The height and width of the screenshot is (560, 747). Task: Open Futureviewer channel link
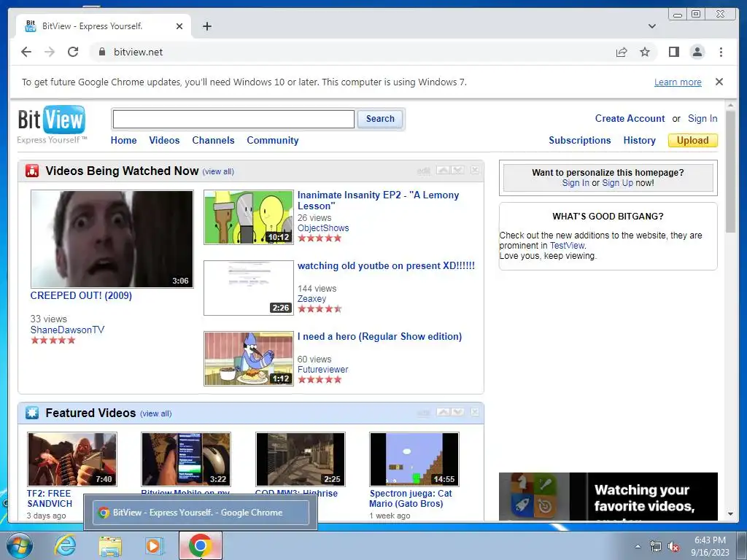(322, 370)
